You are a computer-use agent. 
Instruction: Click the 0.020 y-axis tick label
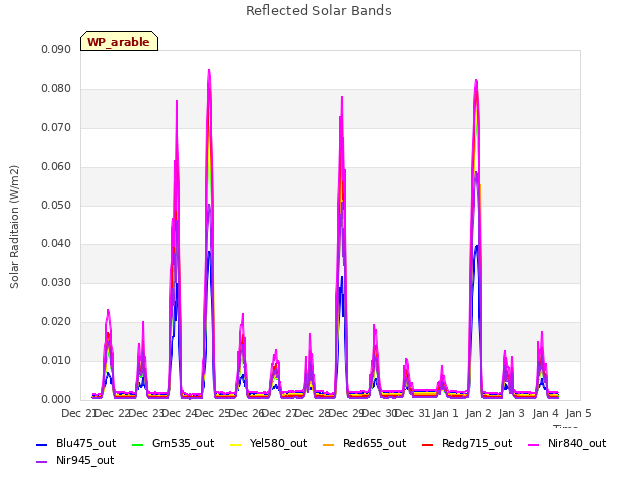[56, 322]
